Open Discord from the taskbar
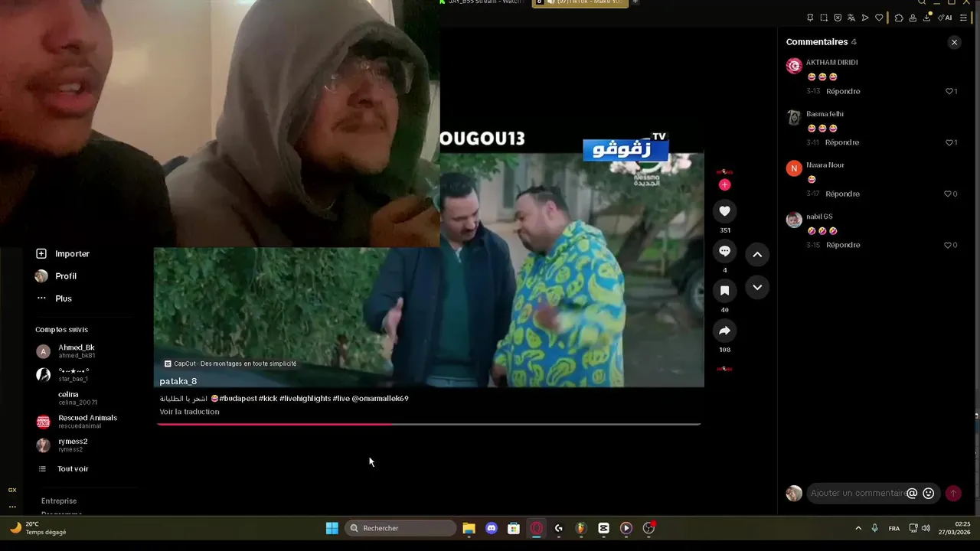The image size is (980, 551). click(x=492, y=528)
